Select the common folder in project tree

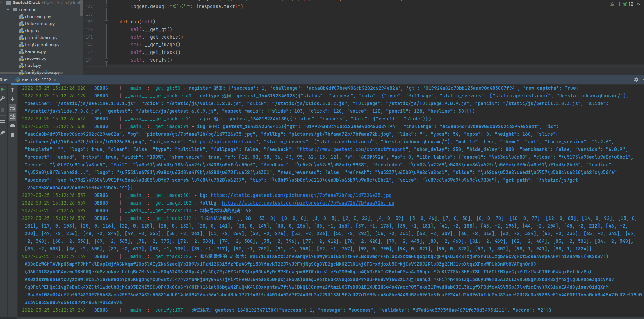27,10
